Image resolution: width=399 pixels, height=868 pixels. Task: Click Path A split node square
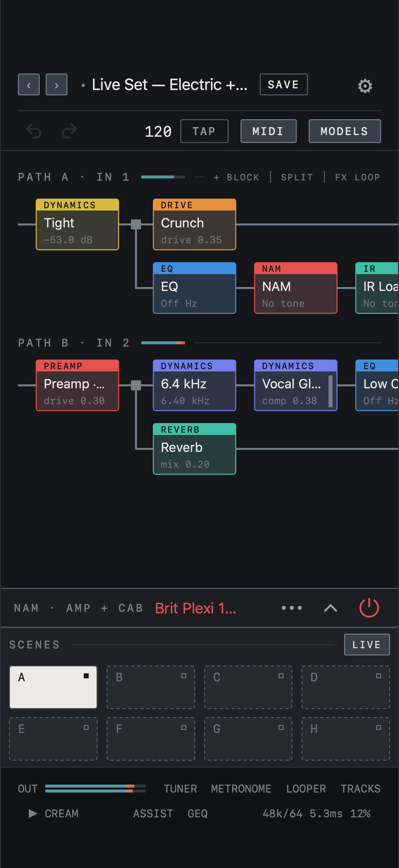pyautogui.click(x=136, y=224)
